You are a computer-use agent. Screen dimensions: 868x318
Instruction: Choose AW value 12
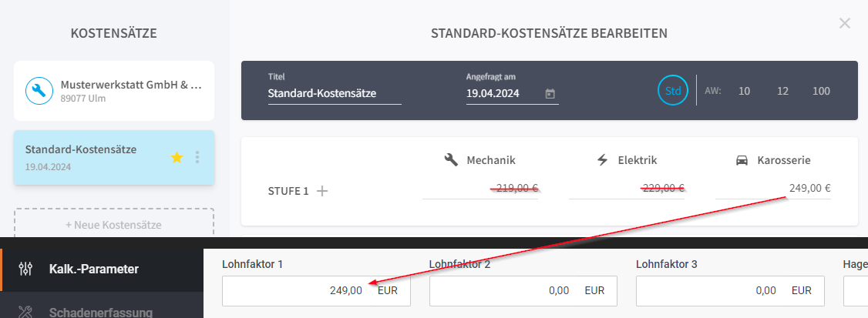coord(782,92)
